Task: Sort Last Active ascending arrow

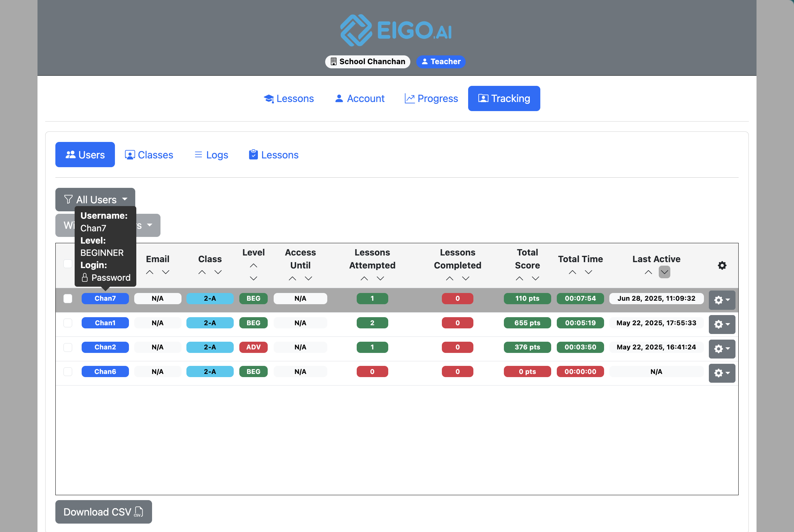Action: pos(648,272)
